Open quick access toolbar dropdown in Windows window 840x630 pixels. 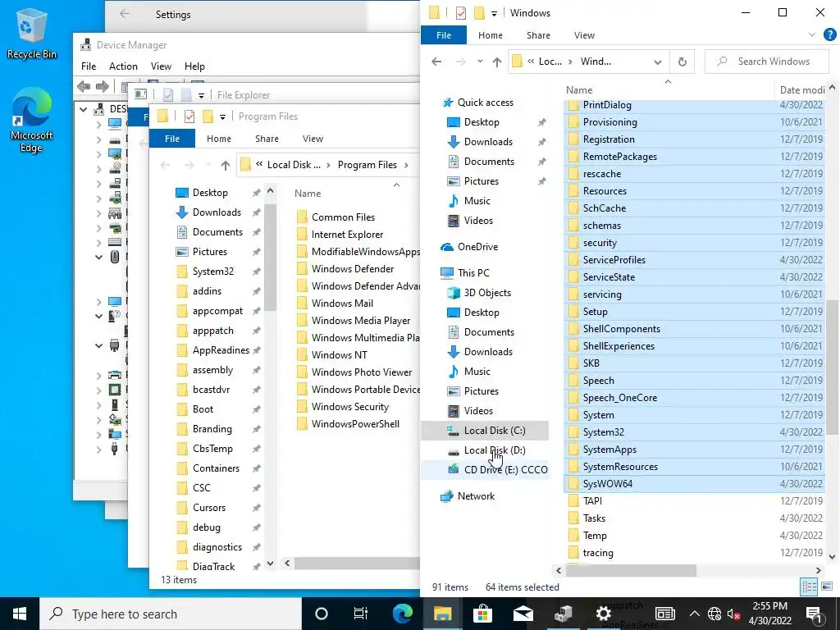[x=494, y=13]
